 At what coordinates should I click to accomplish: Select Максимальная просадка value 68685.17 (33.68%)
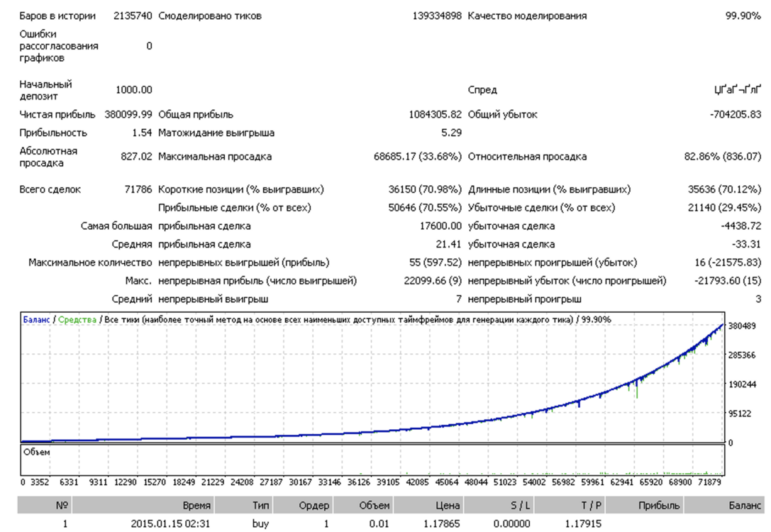click(x=418, y=156)
